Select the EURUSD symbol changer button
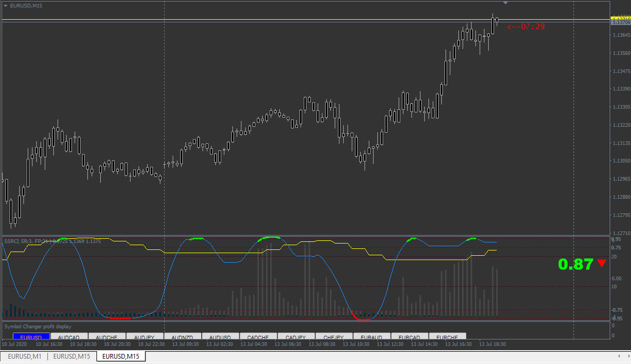Image resolution: width=631 pixels, height=364 pixels. pyautogui.click(x=31, y=337)
